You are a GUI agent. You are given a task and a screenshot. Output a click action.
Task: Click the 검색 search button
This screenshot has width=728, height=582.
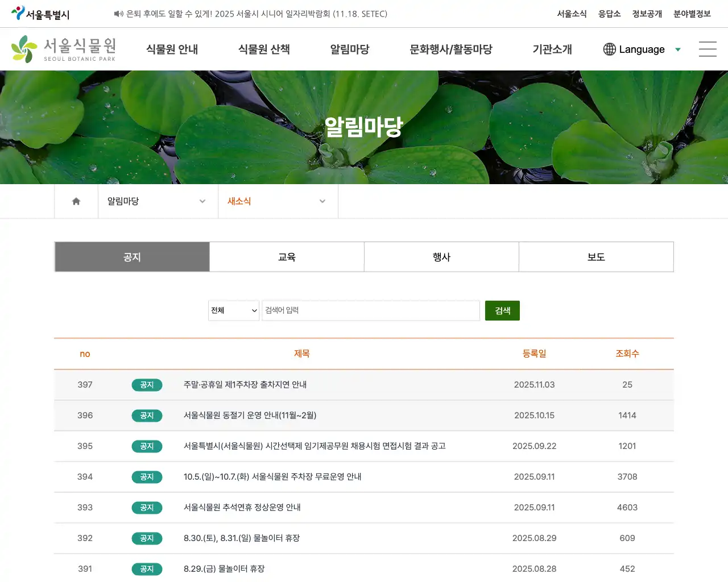502,310
